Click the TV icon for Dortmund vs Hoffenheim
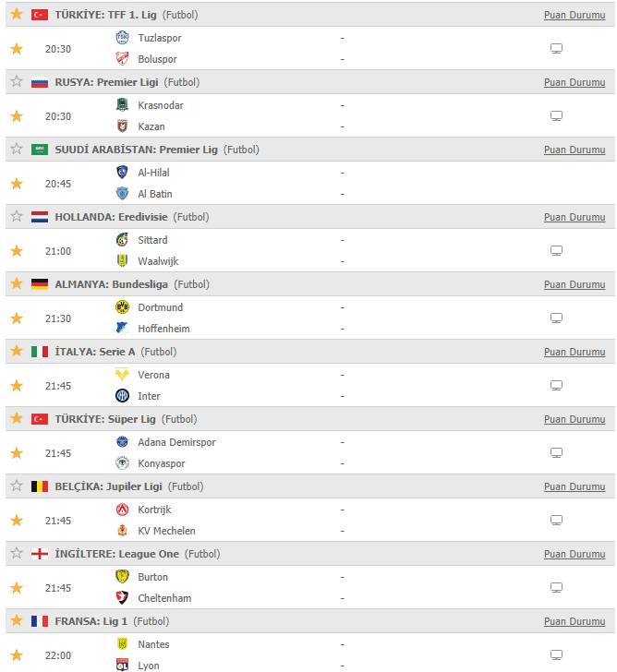617x672 pixels. tap(556, 318)
